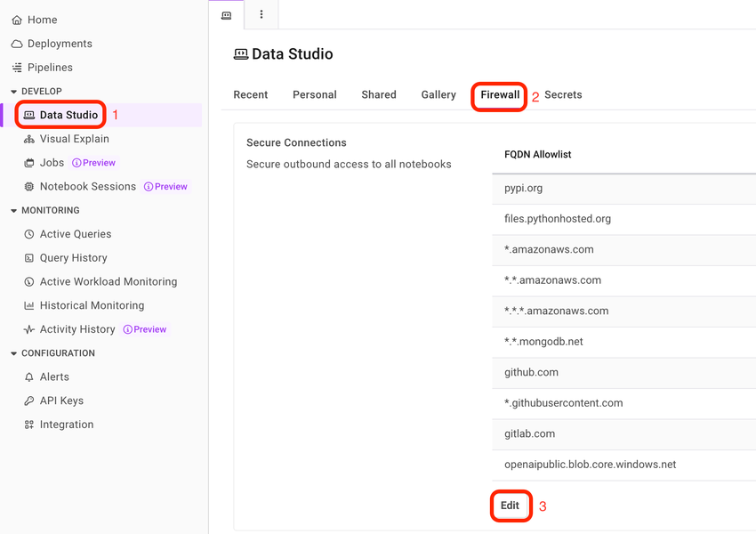Click the Visual Explain icon
Screen dimensions: 756x534
pos(29,139)
